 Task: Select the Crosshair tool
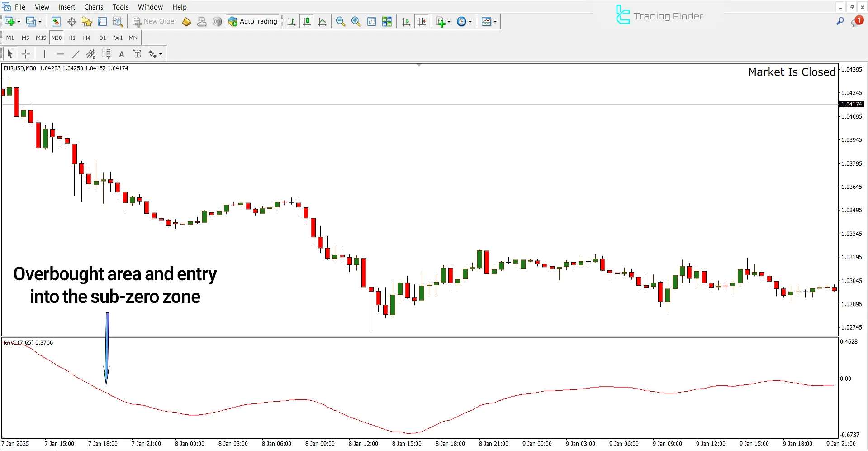pos(26,54)
